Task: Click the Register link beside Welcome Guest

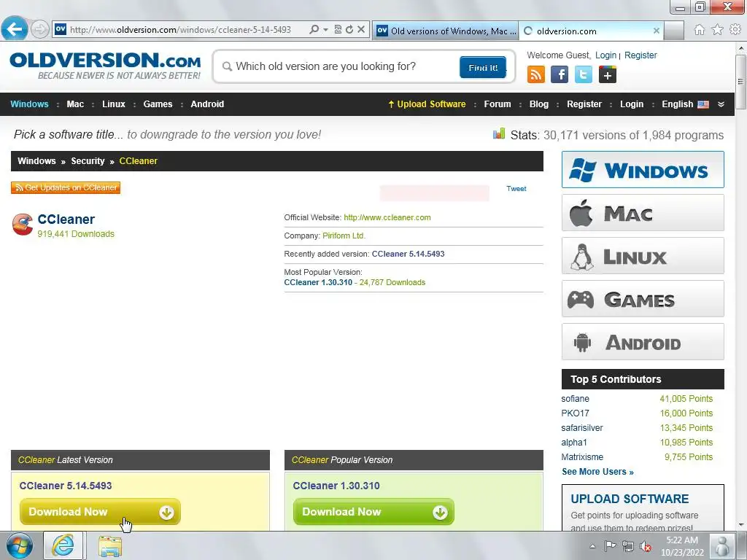Action: click(x=640, y=55)
